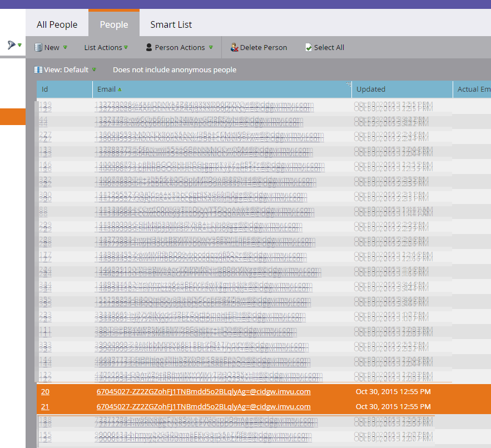Click the Email column resize grip icon

[x=348, y=84]
